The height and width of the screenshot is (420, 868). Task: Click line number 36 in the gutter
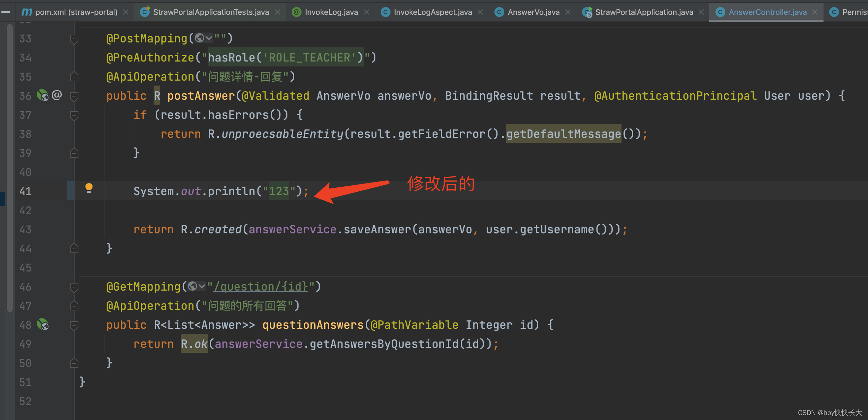pos(25,95)
